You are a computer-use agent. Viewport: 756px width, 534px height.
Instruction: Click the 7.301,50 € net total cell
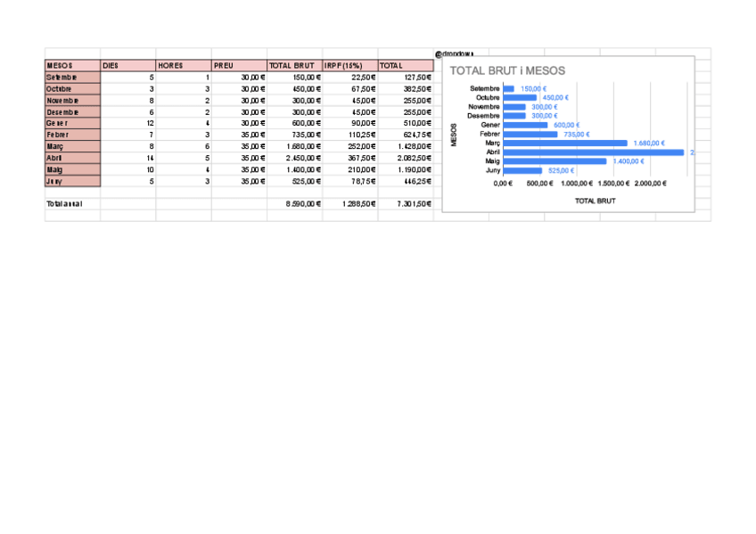405,204
